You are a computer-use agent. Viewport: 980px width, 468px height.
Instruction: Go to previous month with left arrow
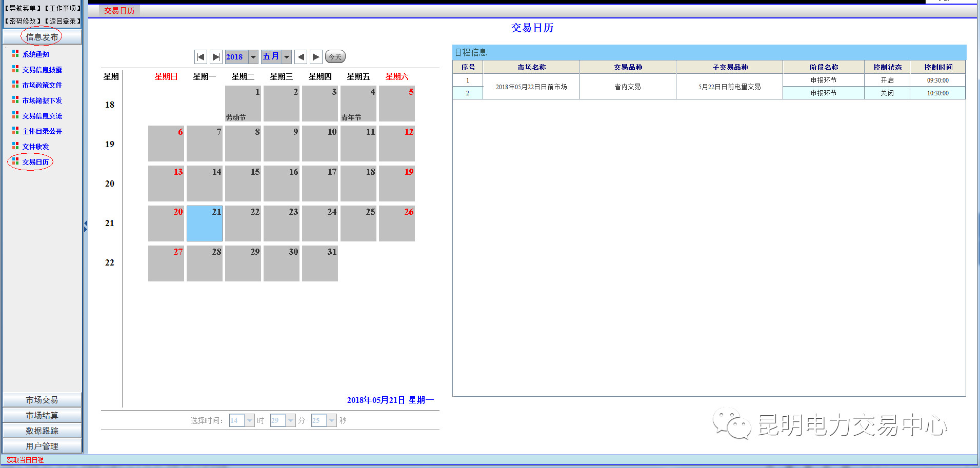[x=301, y=57]
